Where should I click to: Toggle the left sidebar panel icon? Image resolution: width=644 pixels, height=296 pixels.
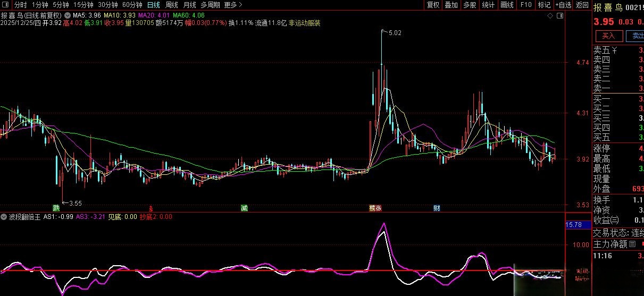point(6,5)
